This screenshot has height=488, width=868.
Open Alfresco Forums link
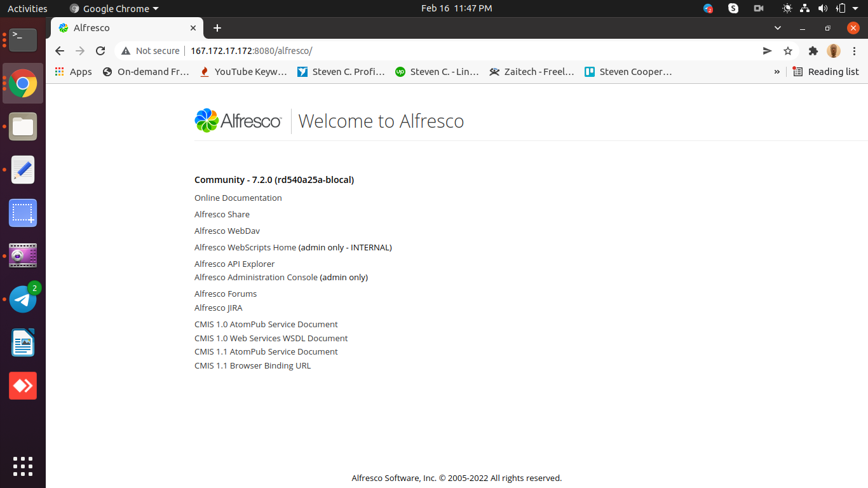pyautogui.click(x=226, y=294)
